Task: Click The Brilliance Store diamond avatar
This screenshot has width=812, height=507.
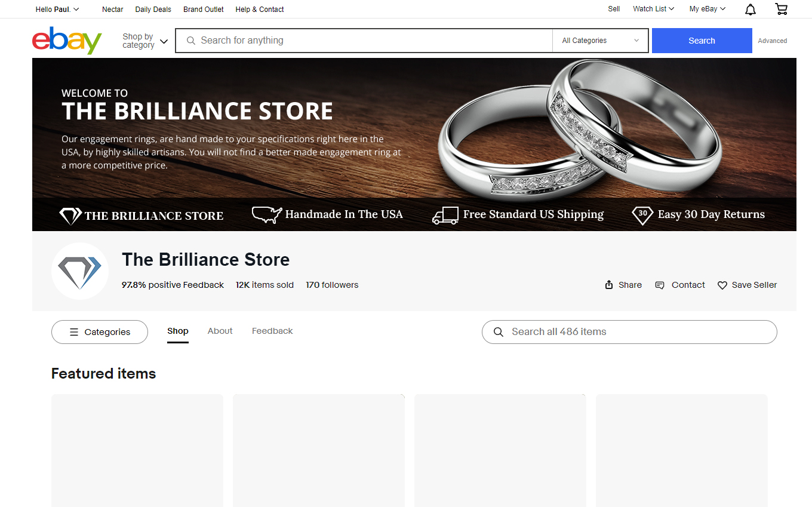Action: (x=80, y=271)
